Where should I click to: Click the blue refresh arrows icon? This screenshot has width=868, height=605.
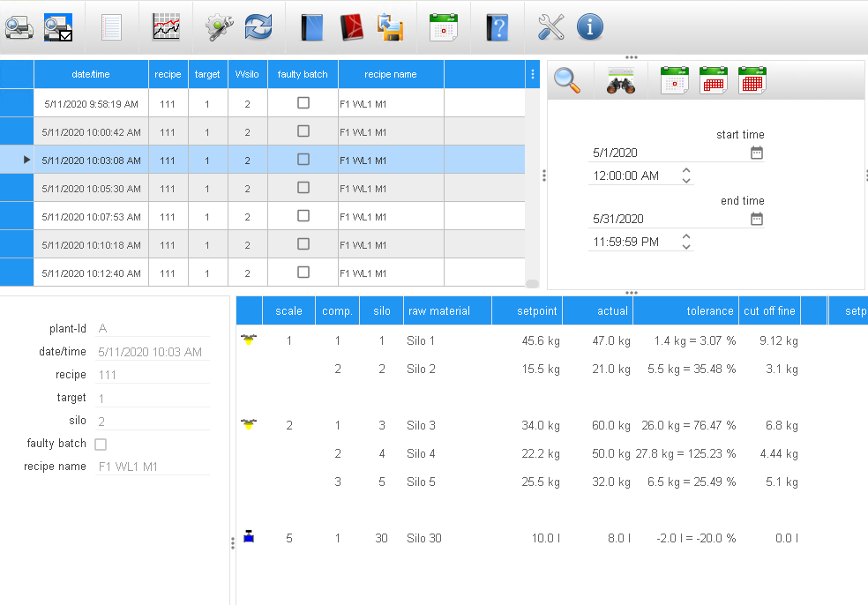258,27
